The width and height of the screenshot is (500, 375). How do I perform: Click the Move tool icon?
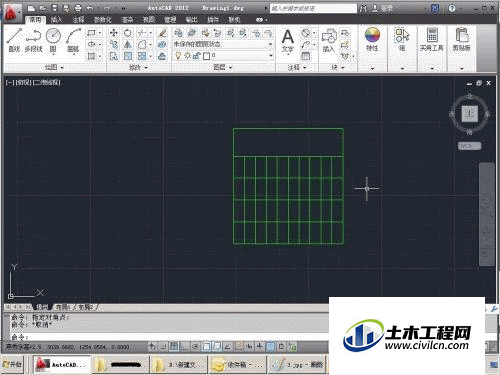(114, 33)
